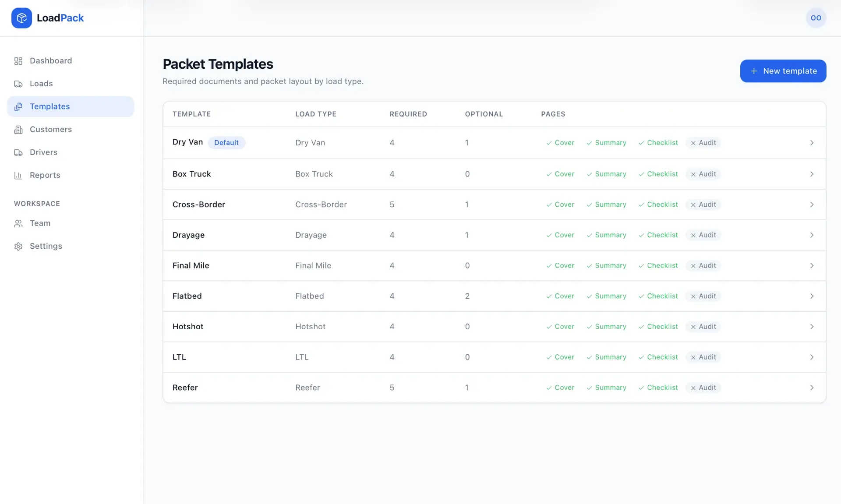Open the Flatbed row chevron

[x=812, y=296]
